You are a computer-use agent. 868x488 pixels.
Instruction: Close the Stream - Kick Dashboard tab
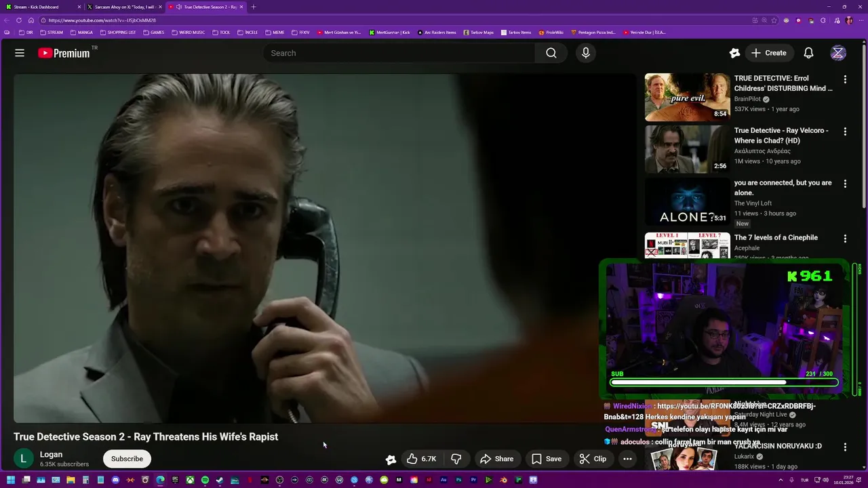pos(79,7)
